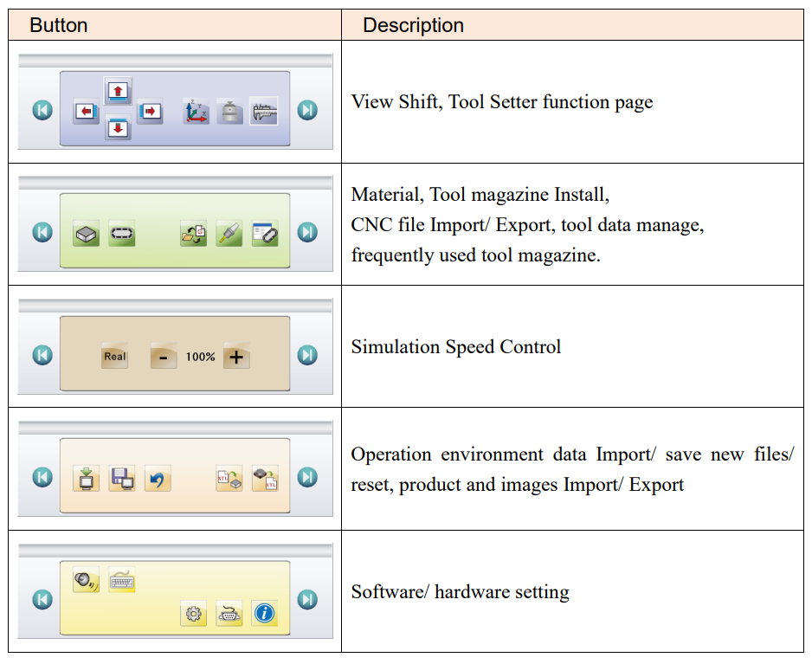This screenshot has width=812, height=664.
Task: Go to previous page in Simulation Speed panel
Action: tap(42, 355)
